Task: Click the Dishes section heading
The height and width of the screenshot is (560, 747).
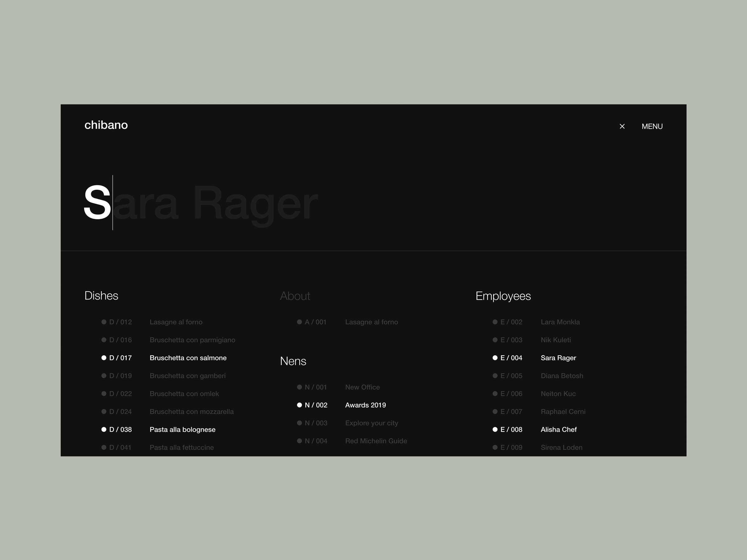Action: click(x=101, y=296)
